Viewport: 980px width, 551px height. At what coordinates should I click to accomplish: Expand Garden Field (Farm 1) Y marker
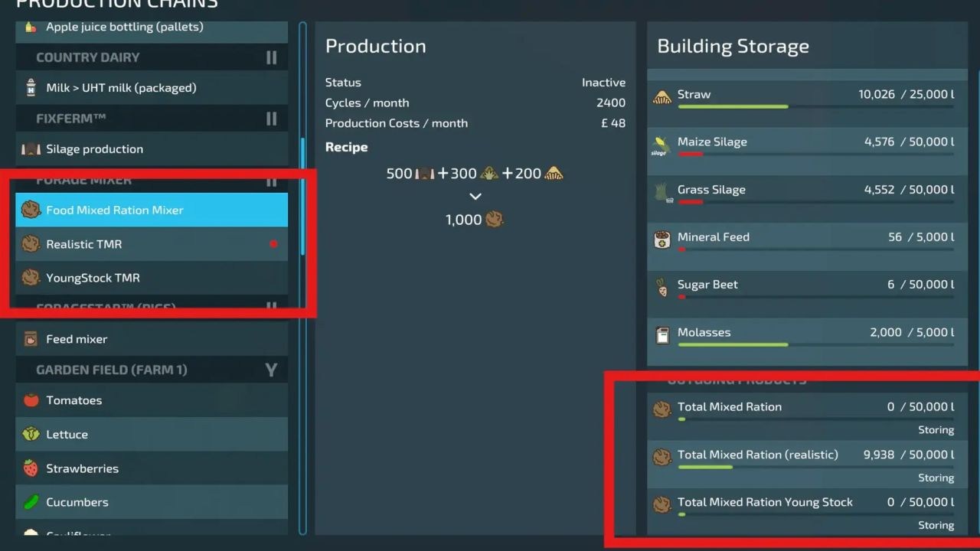point(271,370)
